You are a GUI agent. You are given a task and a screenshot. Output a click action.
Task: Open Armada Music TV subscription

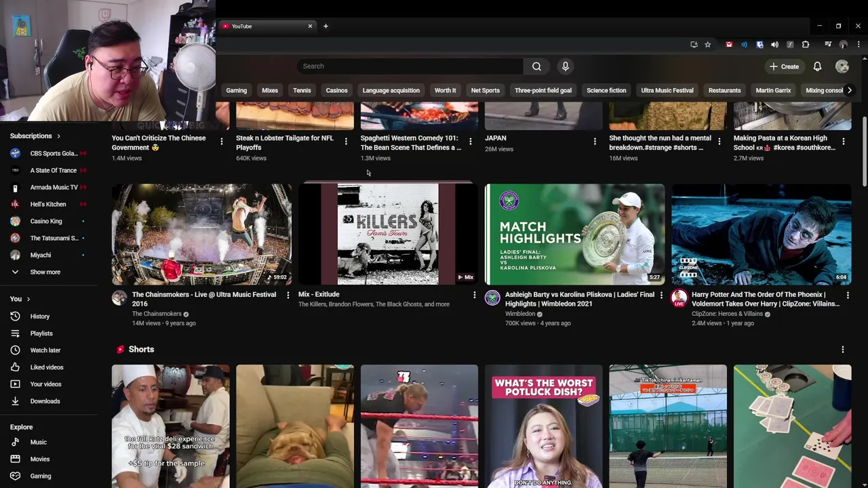point(47,187)
